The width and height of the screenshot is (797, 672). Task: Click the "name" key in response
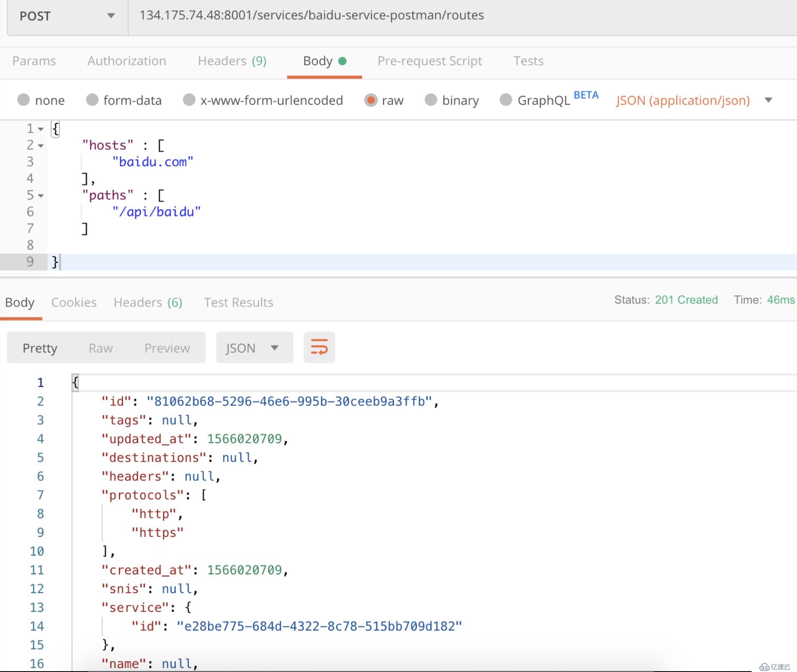pyautogui.click(x=124, y=663)
